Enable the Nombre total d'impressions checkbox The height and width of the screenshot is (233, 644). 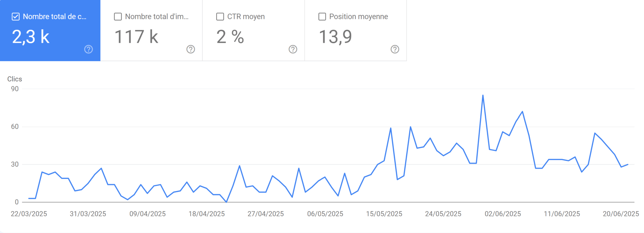[118, 17]
